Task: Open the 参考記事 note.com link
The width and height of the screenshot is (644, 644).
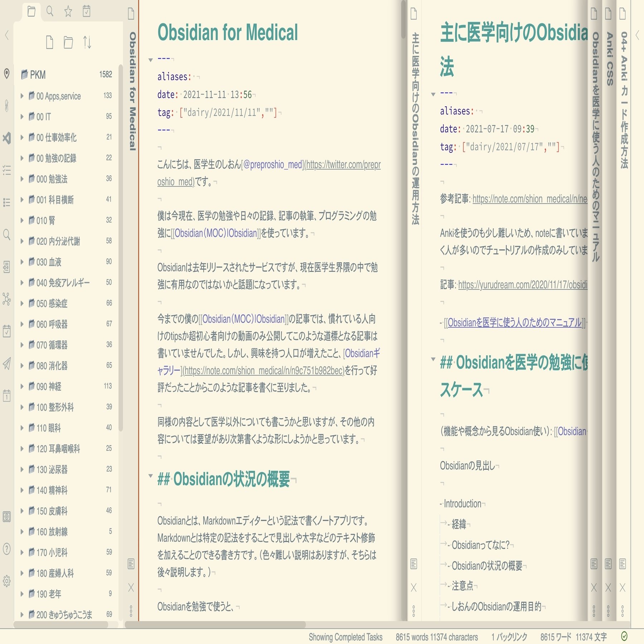Action: point(530,199)
